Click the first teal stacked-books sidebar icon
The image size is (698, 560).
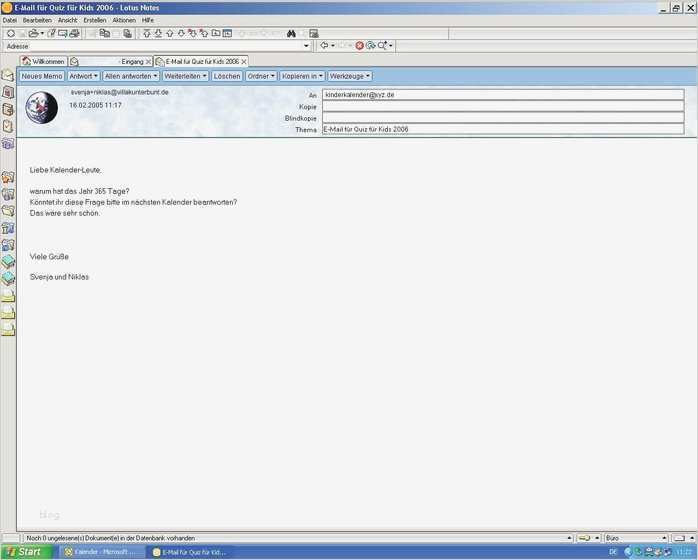click(x=8, y=262)
